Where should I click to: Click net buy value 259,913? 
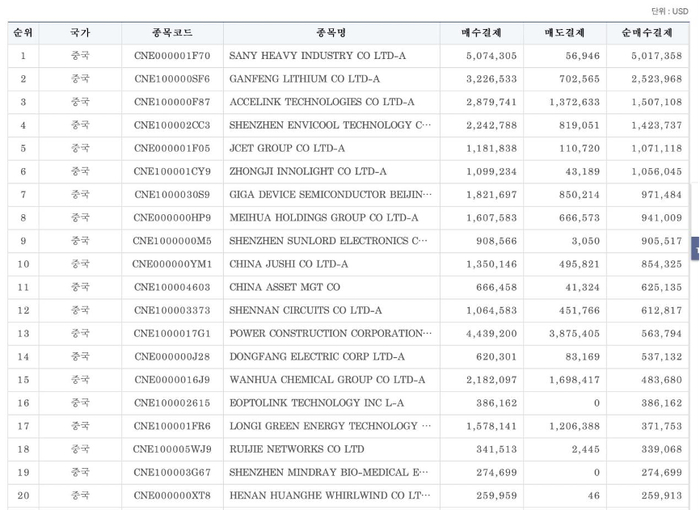pyautogui.click(x=662, y=496)
